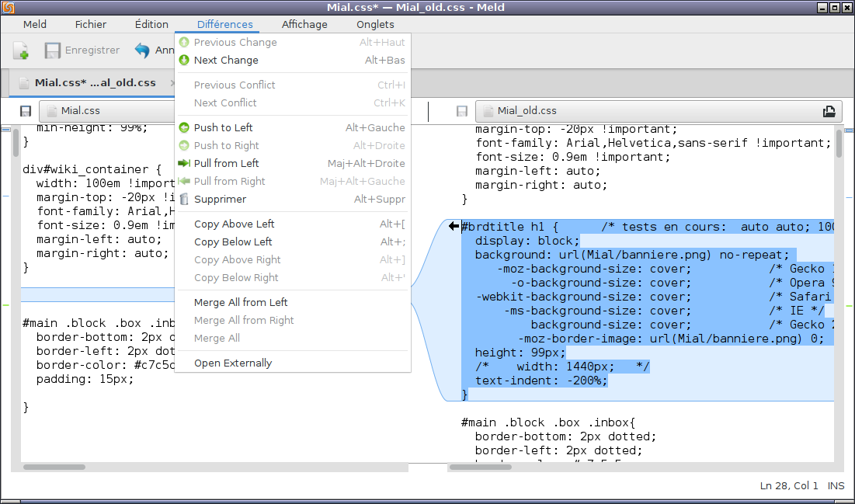
Task: Click the black push-left arrow on diff chunk
Action: click(x=454, y=226)
